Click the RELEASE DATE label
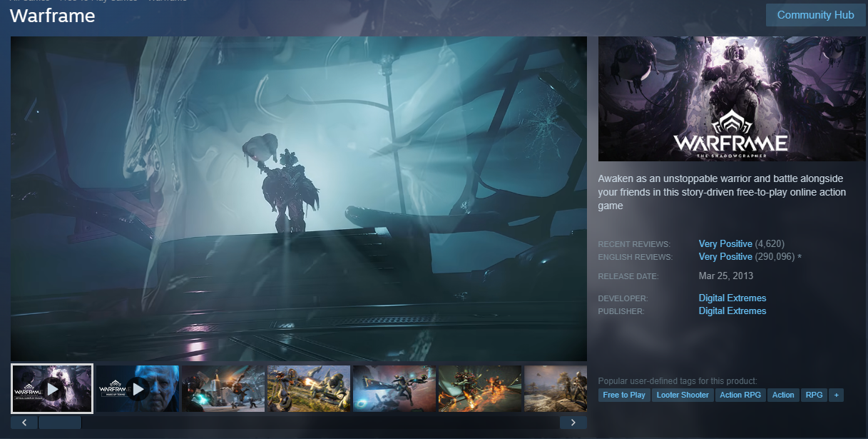Image resolution: width=868 pixels, height=439 pixels. click(628, 276)
